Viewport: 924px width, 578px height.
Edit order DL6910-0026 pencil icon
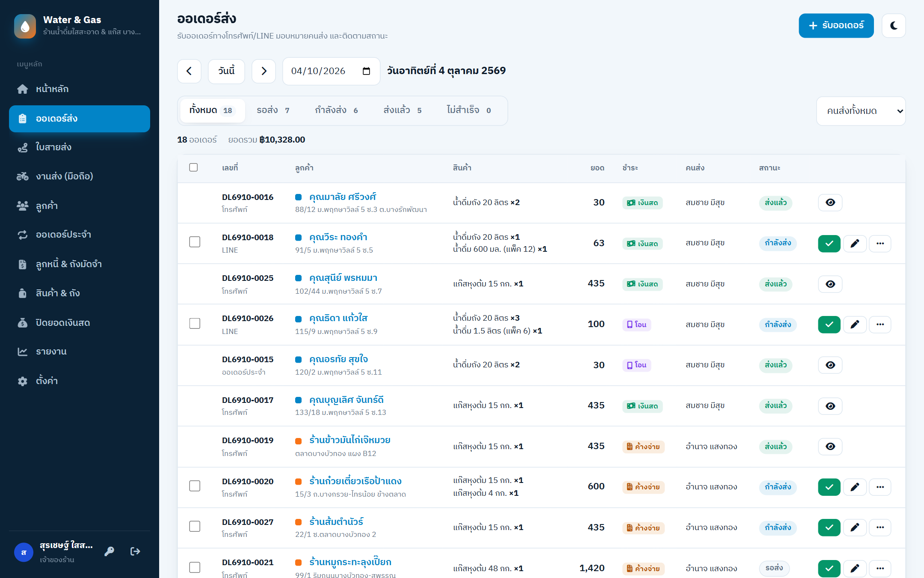855,325
